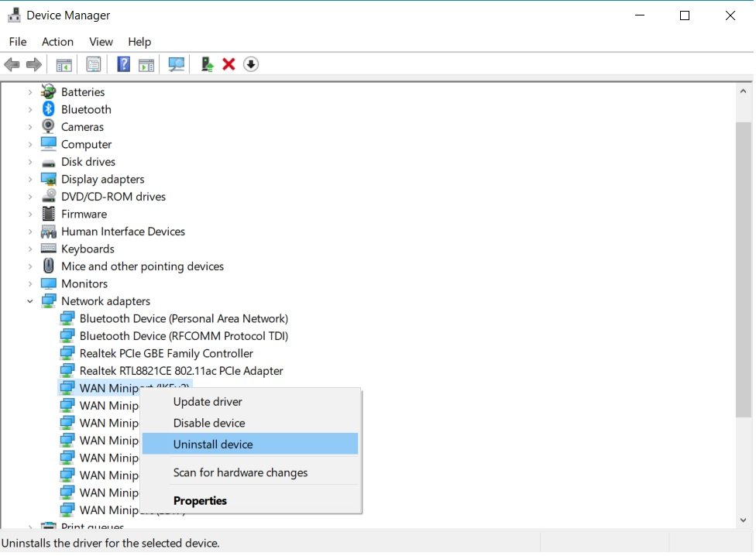This screenshot has width=756, height=556.
Task: Click the scrollbar up arrow
Action: (743, 91)
